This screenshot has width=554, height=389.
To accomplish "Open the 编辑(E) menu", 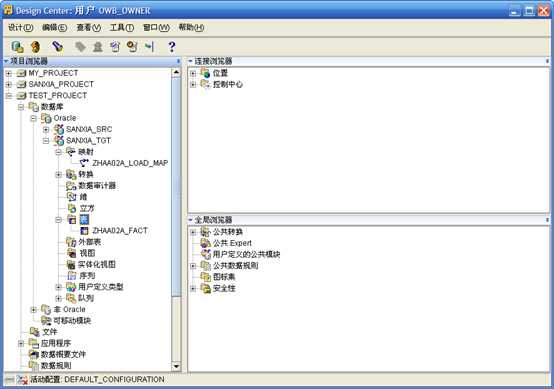I will (x=54, y=28).
